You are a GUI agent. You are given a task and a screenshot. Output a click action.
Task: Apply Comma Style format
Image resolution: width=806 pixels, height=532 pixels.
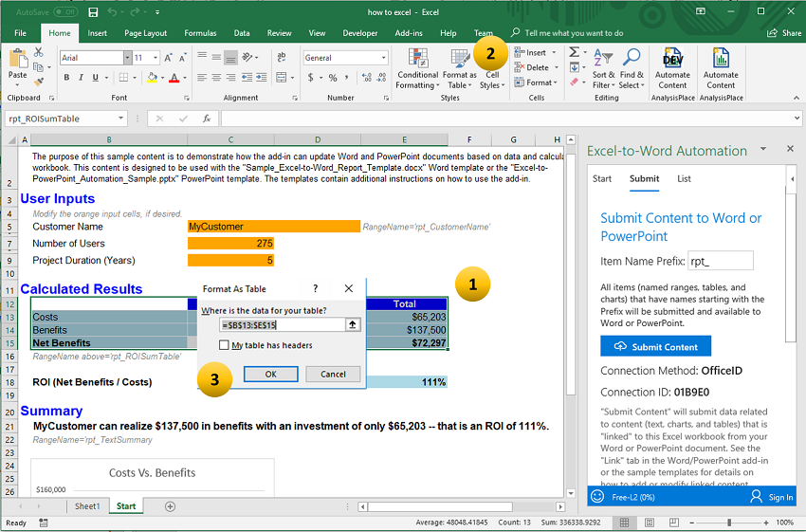[347, 78]
